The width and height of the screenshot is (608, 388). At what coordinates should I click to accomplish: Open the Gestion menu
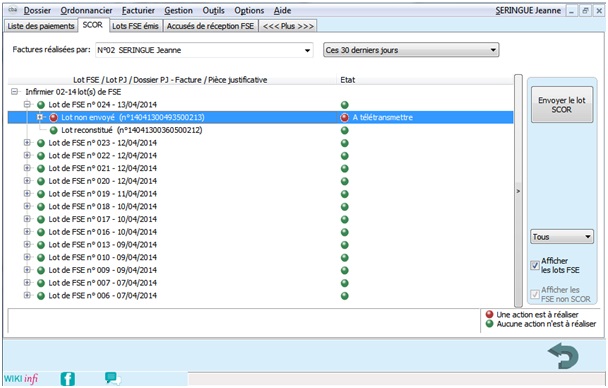coord(178,10)
